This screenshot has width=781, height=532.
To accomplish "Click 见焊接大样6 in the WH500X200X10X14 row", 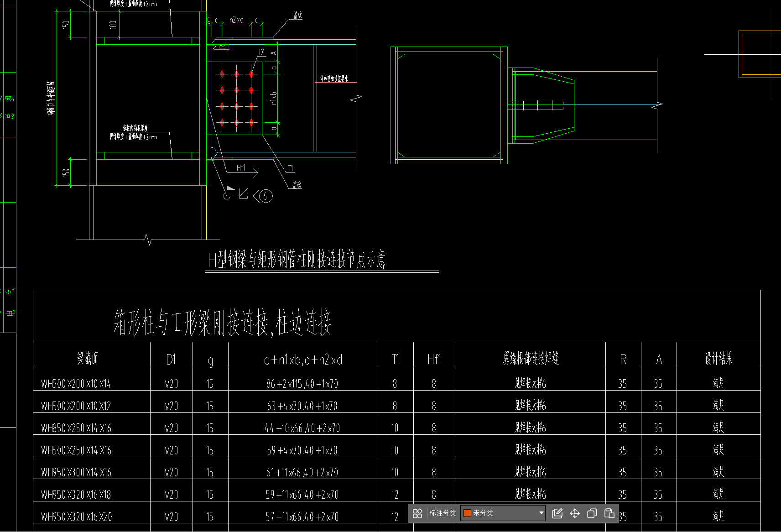I will 530,383.
